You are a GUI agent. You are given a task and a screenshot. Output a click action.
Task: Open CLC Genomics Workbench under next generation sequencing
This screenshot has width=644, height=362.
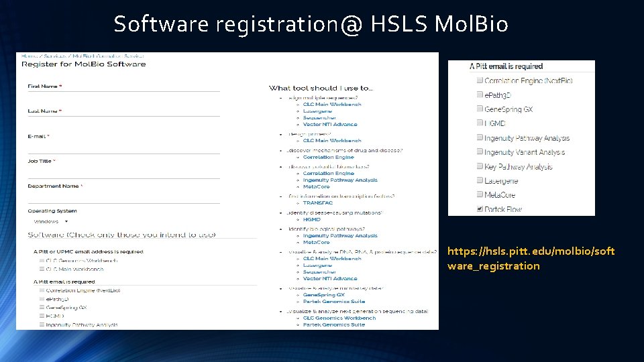[339, 318]
